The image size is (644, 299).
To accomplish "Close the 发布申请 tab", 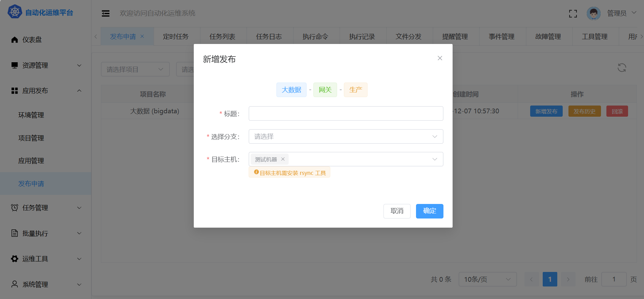I will (142, 37).
